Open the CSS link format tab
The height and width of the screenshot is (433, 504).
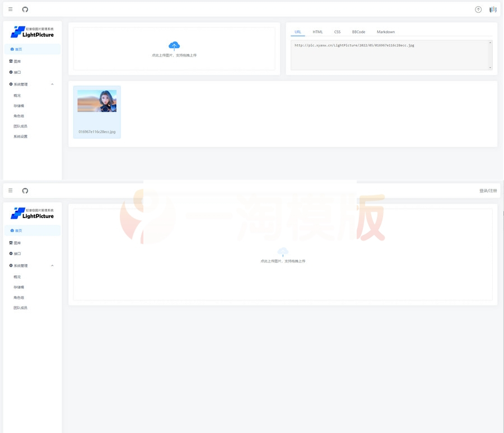[x=337, y=32]
